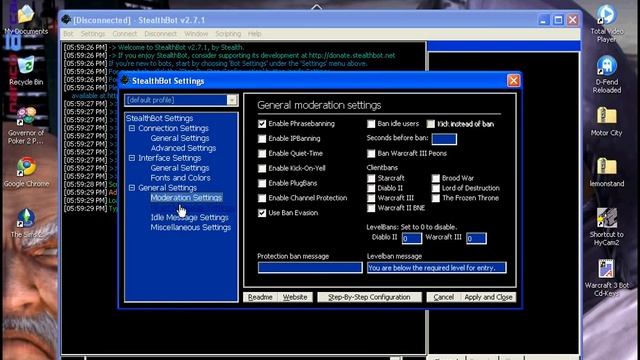The height and width of the screenshot is (360, 640).
Task: Click StealthBot main window title icon
Action: (66, 20)
